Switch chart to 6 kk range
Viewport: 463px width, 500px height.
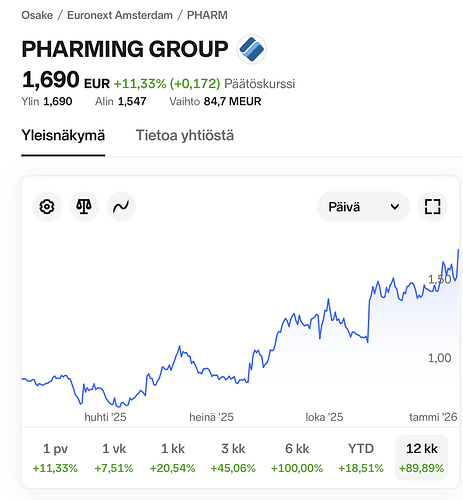[x=297, y=457]
